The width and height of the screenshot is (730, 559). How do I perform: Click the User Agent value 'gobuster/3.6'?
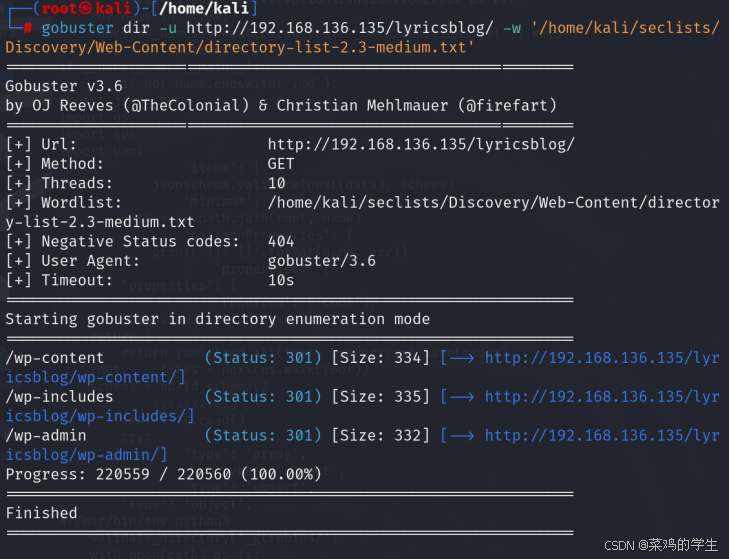point(321,261)
